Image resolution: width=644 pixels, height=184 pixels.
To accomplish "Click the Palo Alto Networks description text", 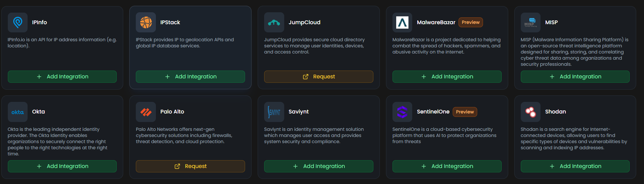I will 184,135.
